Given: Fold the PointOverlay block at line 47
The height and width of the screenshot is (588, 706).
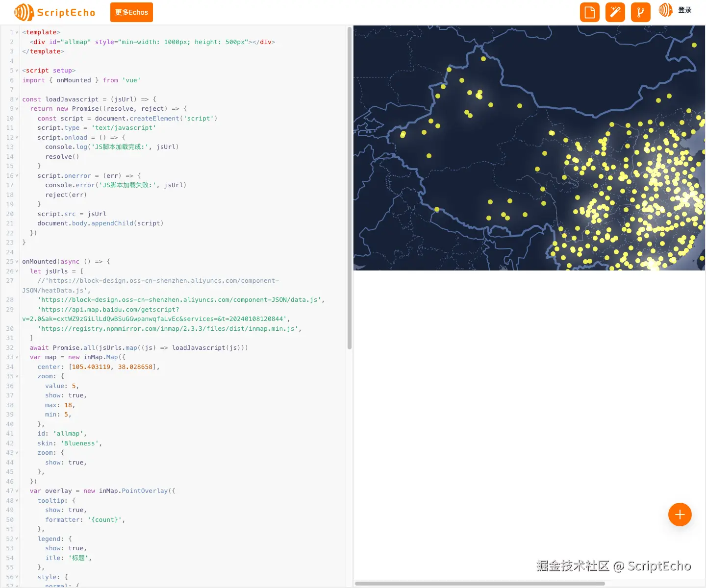Looking at the screenshot, I should (17, 491).
